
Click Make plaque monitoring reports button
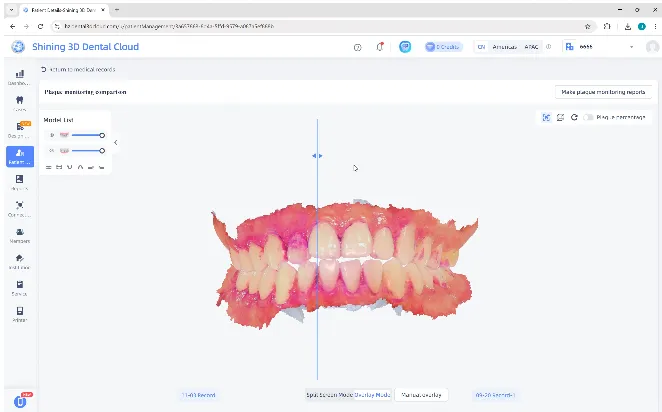(604, 92)
